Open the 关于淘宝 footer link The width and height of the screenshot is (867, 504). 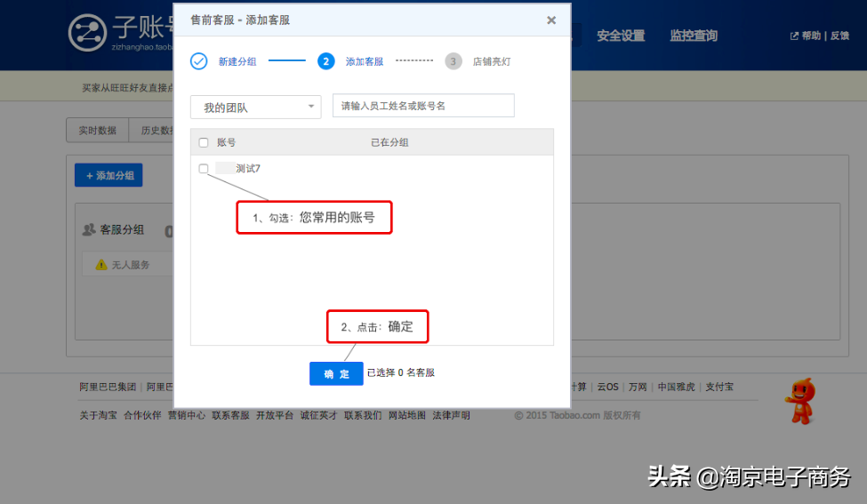click(x=98, y=415)
